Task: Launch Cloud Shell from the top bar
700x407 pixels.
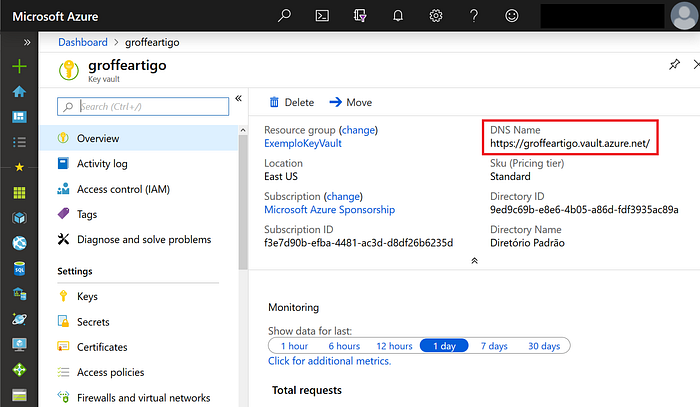Action: pos(322,16)
